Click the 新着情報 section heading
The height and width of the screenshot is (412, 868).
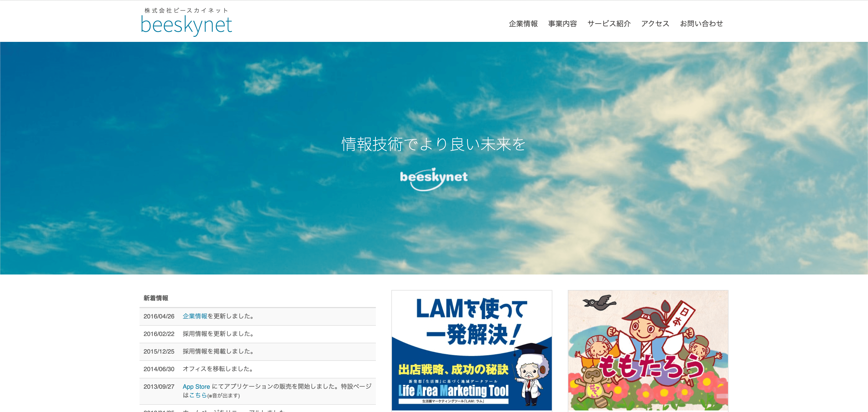[156, 298]
